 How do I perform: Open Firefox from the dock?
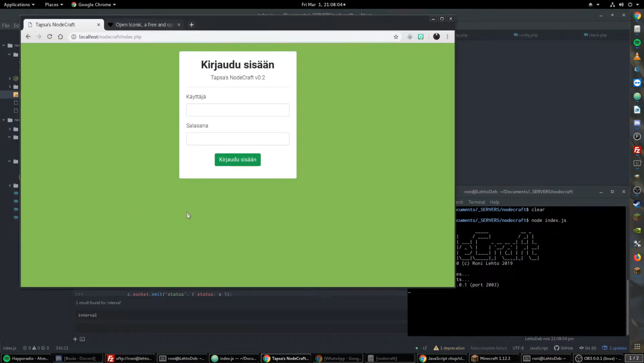point(637,257)
